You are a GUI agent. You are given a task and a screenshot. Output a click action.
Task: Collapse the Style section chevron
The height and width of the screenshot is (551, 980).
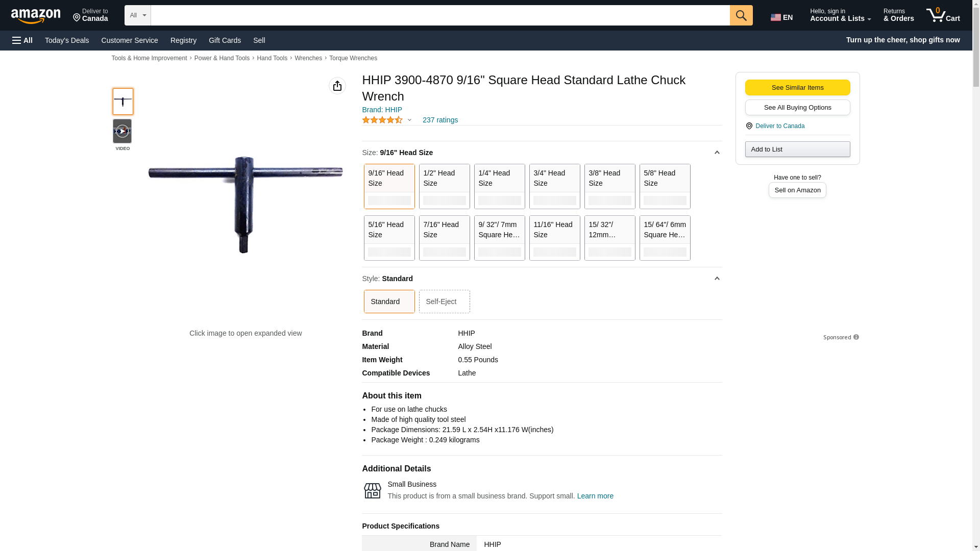coord(717,279)
